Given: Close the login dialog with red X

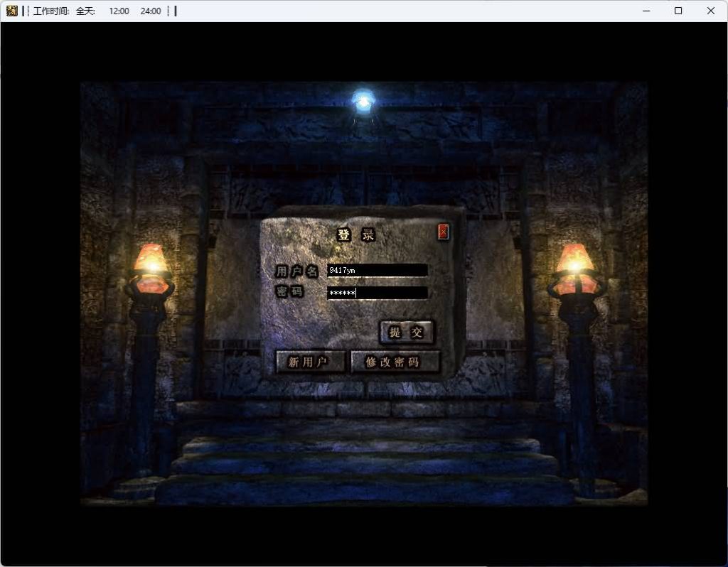Looking at the screenshot, I should pos(443,232).
